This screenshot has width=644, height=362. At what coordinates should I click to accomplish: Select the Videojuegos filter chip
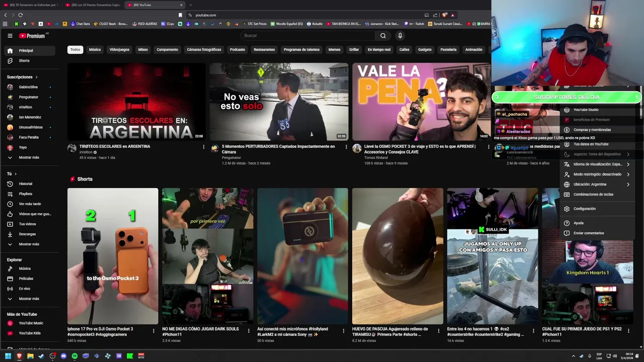coord(119,50)
